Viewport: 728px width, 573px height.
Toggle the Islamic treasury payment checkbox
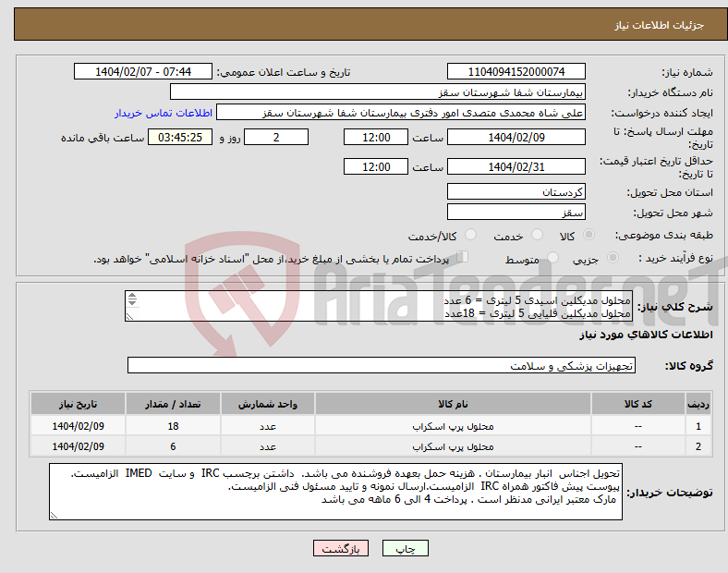(x=463, y=256)
